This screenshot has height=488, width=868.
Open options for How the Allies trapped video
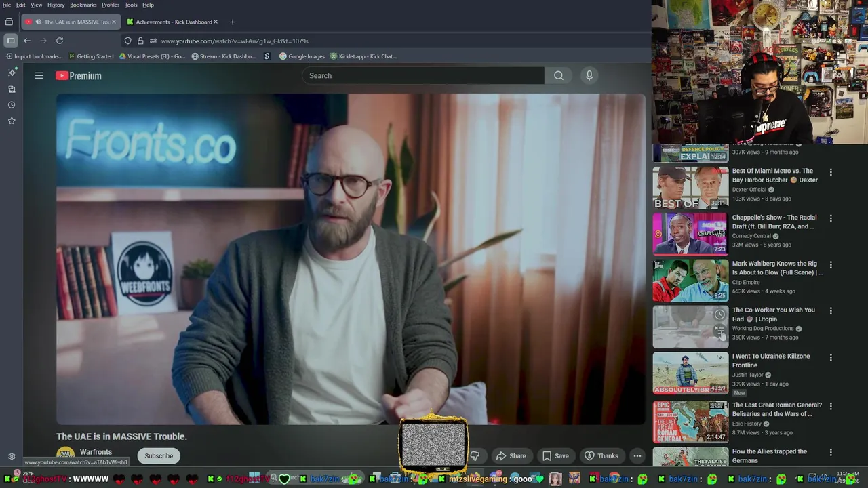tap(831, 452)
